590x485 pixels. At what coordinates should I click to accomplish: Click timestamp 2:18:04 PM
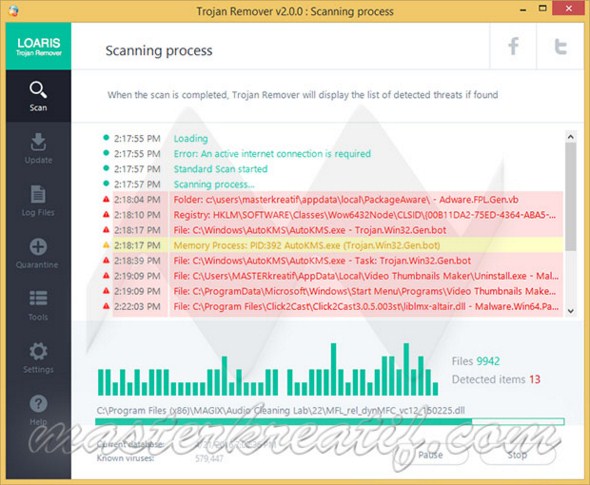pos(137,199)
